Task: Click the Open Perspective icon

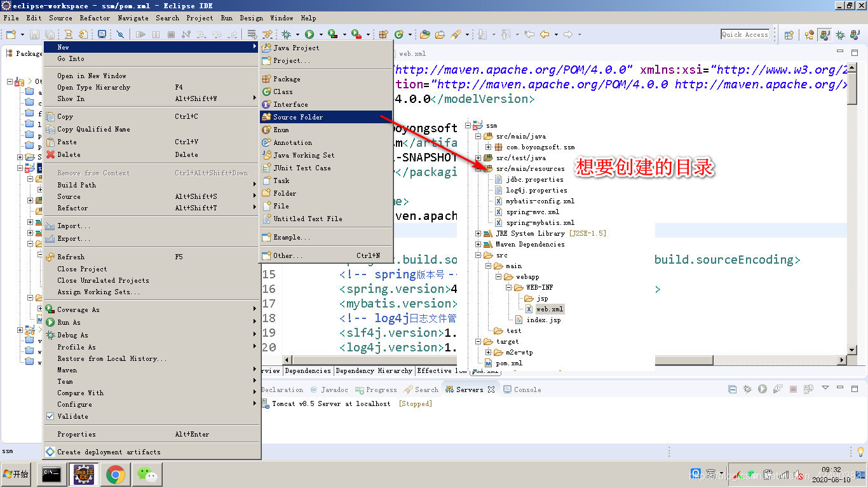Action: click(789, 35)
